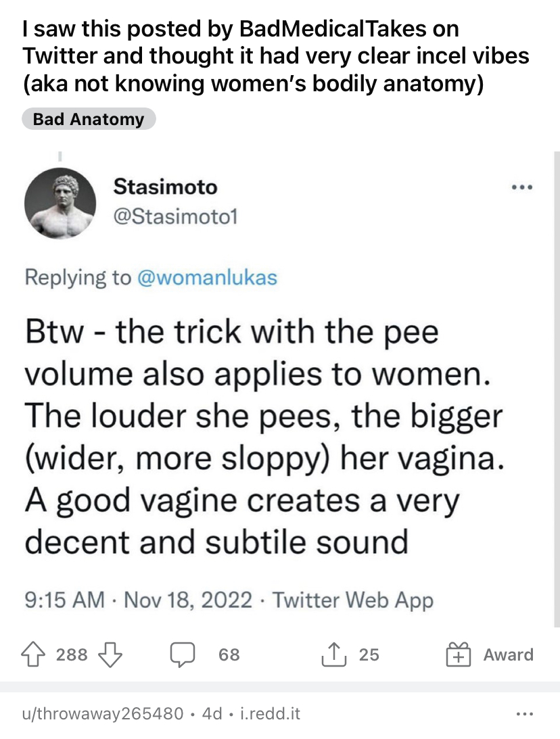Screen dimensions: 560x739
Task: Click the gray scrollbar beside the tweet
Action: pyautogui.click(x=556, y=389)
